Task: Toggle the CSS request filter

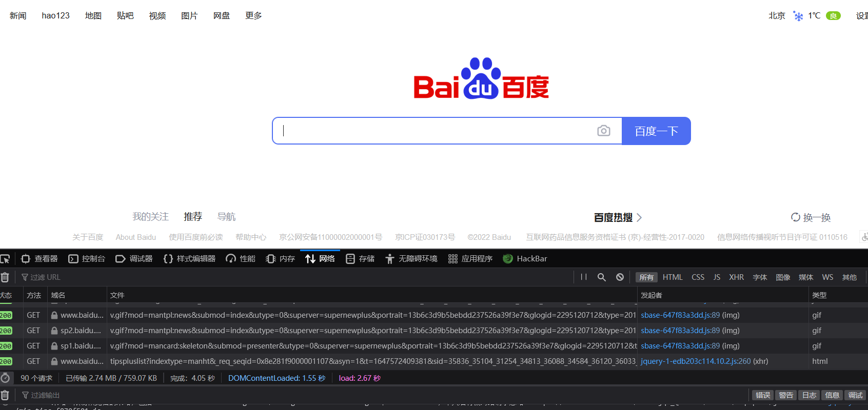Action: (698, 277)
